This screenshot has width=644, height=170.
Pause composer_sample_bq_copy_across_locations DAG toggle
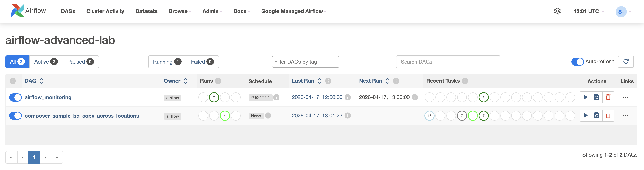tap(15, 116)
